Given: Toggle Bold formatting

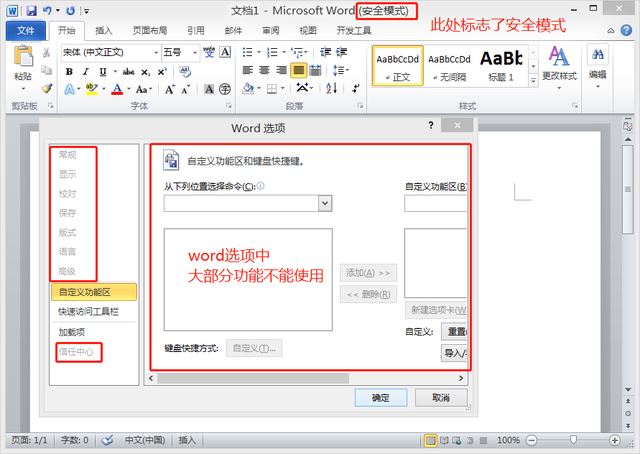Looking at the screenshot, I should coord(69,72).
